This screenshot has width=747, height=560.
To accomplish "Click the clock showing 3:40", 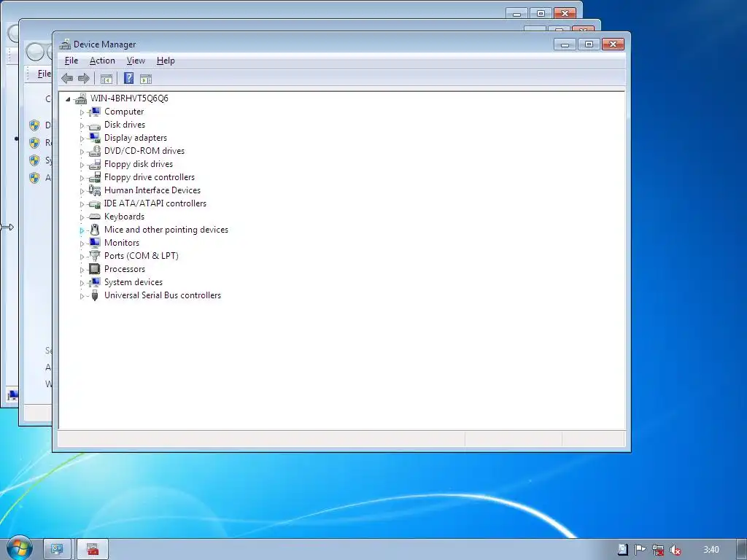I will 711,550.
